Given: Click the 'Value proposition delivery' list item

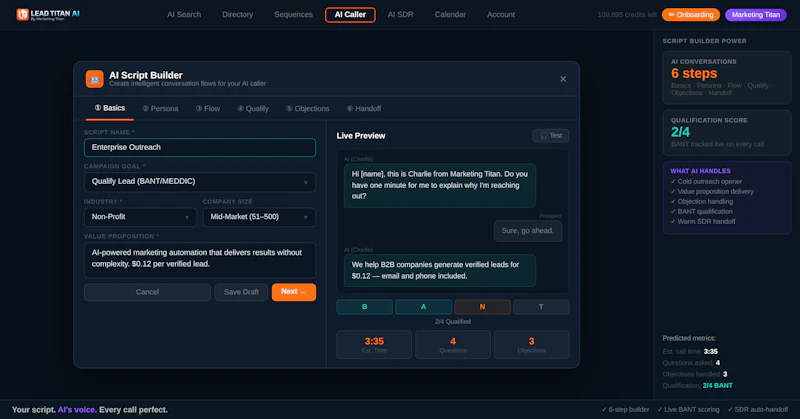Looking at the screenshot, I should (712, 191).
